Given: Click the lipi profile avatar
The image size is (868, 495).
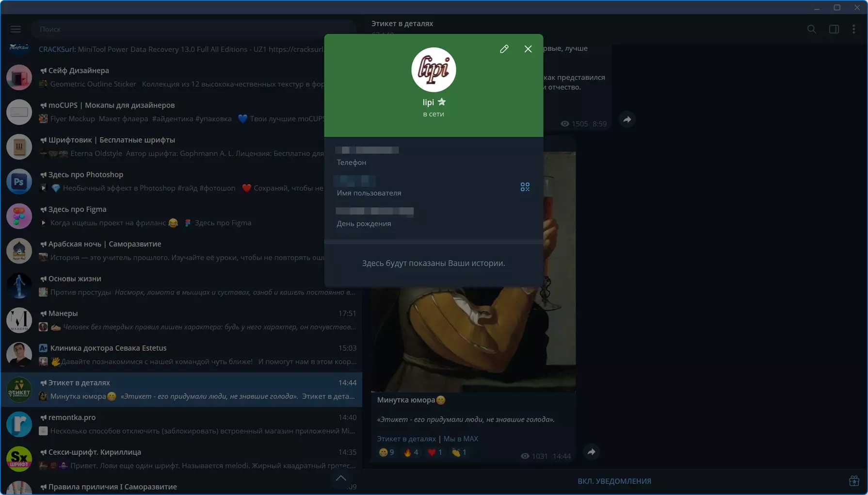Looking at the screenshot, I should click(434, 70).
